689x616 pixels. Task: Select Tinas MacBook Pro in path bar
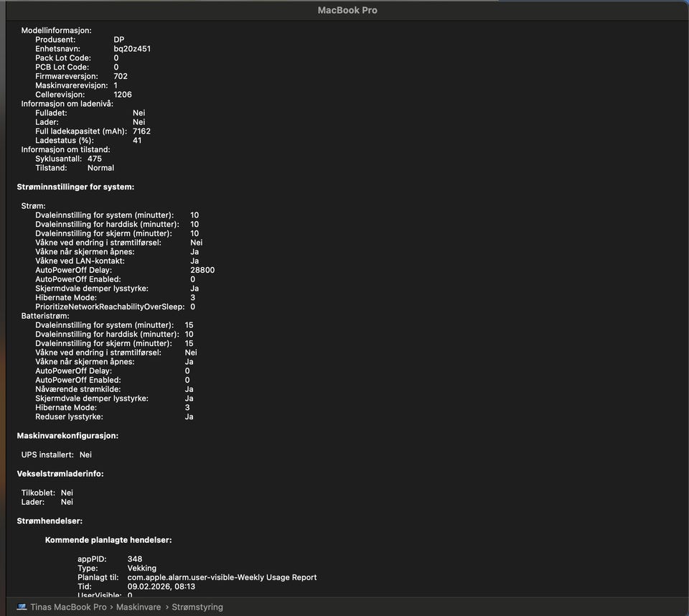69,607
